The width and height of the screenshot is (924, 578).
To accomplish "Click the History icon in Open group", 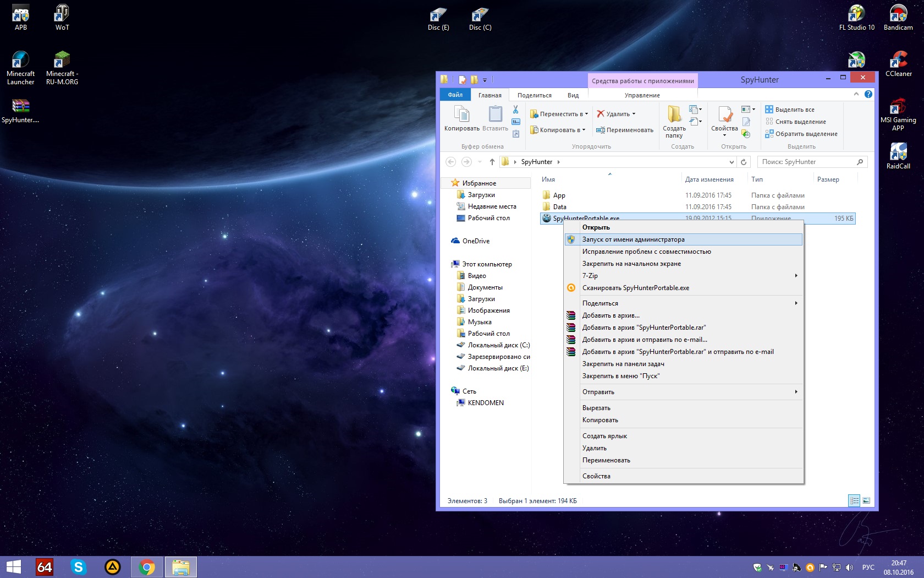I will click(746, 134).
